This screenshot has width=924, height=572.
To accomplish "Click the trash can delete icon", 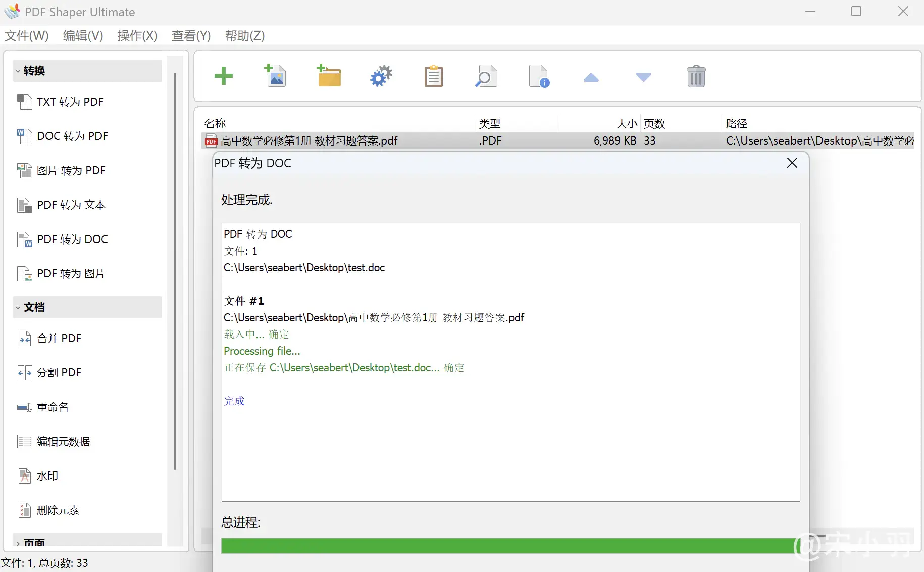I will (696, 76).
